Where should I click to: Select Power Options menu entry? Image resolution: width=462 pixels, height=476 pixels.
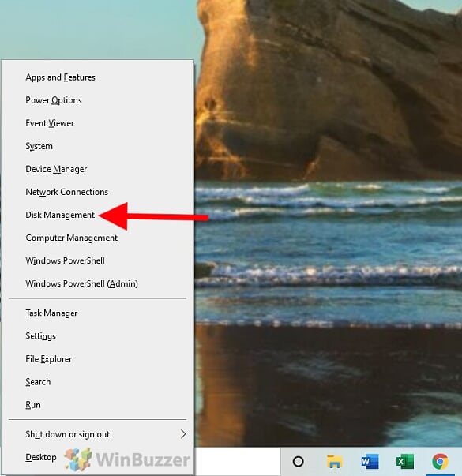click(97, 100)
